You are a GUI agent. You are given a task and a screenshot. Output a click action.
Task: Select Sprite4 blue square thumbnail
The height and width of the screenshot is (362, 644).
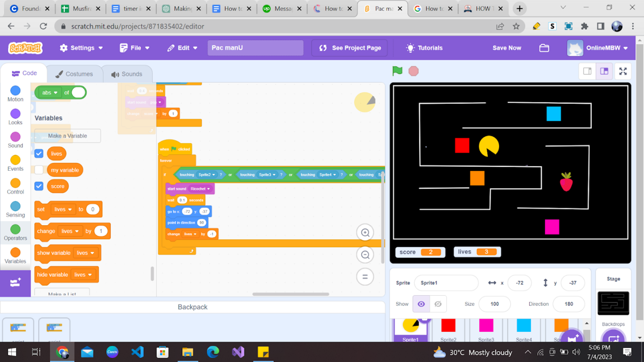pos(524,330)
